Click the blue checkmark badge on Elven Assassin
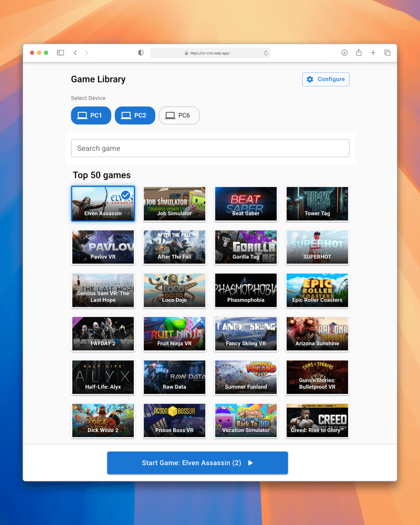420x525 pixels. point(125,194)
